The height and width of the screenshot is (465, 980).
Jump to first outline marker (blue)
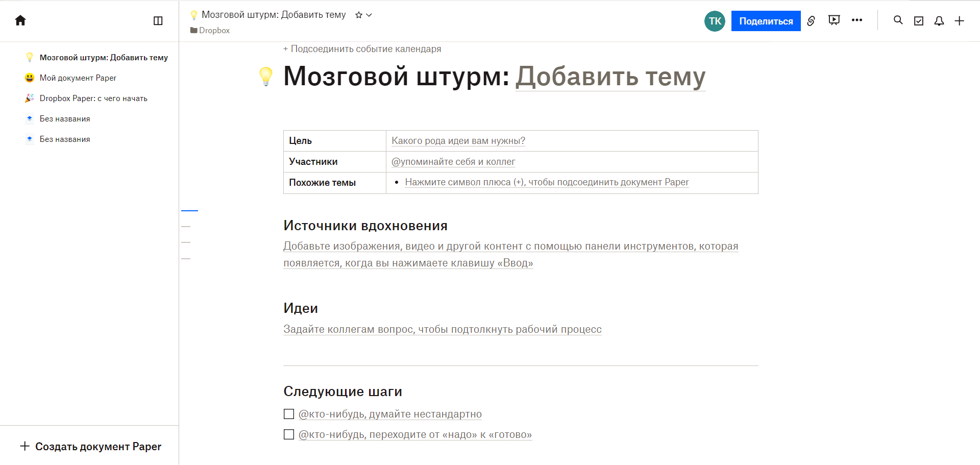(x=189, y=210)
